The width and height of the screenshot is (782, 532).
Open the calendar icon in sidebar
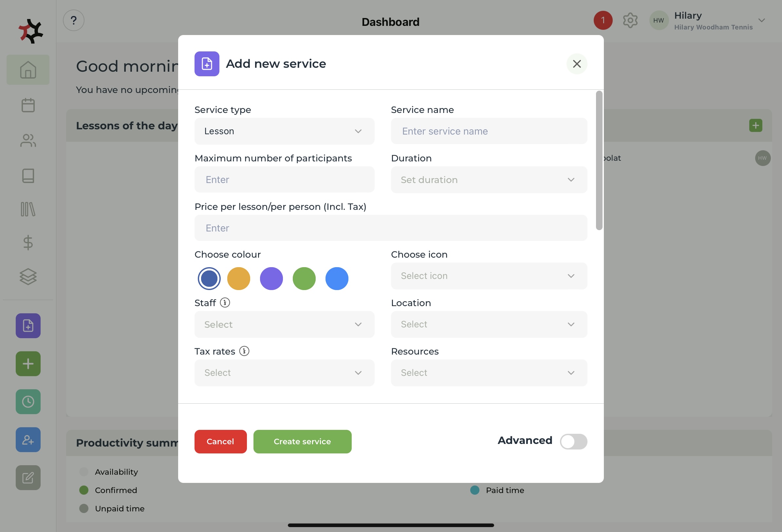(28, 105)
